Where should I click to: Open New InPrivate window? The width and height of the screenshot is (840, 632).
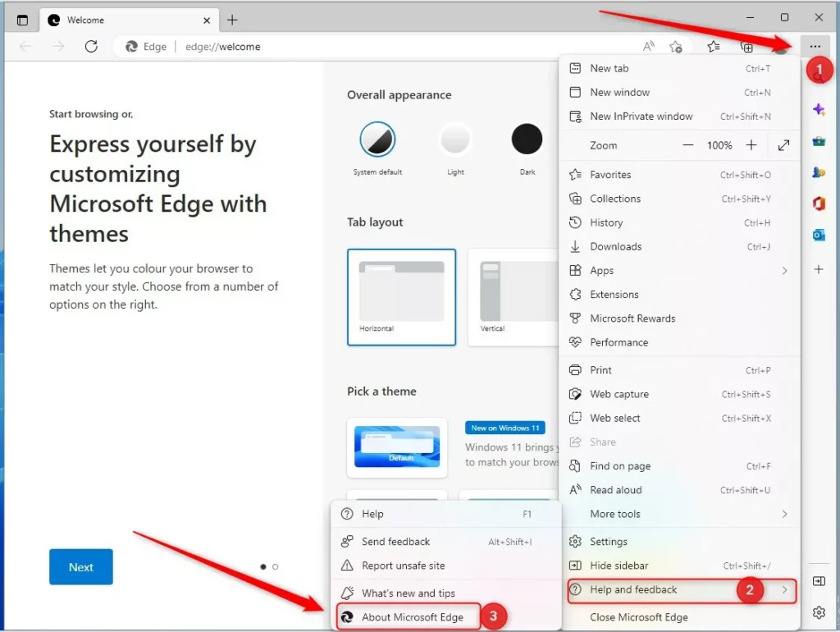(679, 117)
